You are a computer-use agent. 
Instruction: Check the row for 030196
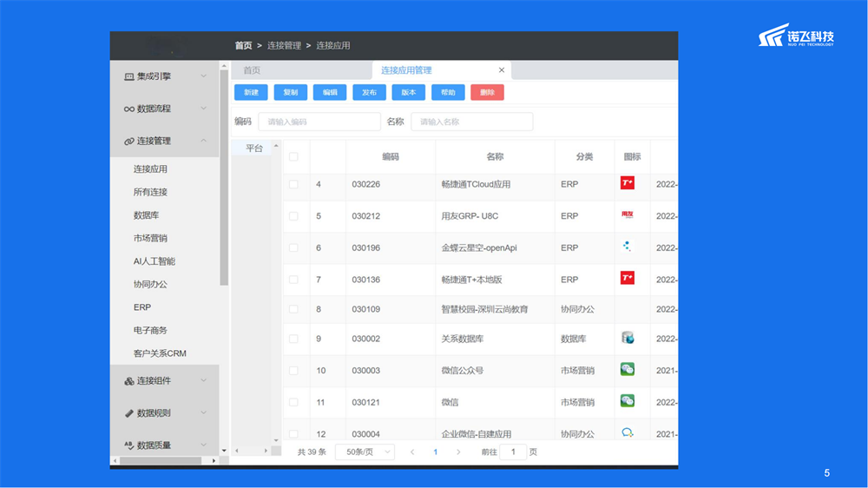click(293, 247)
